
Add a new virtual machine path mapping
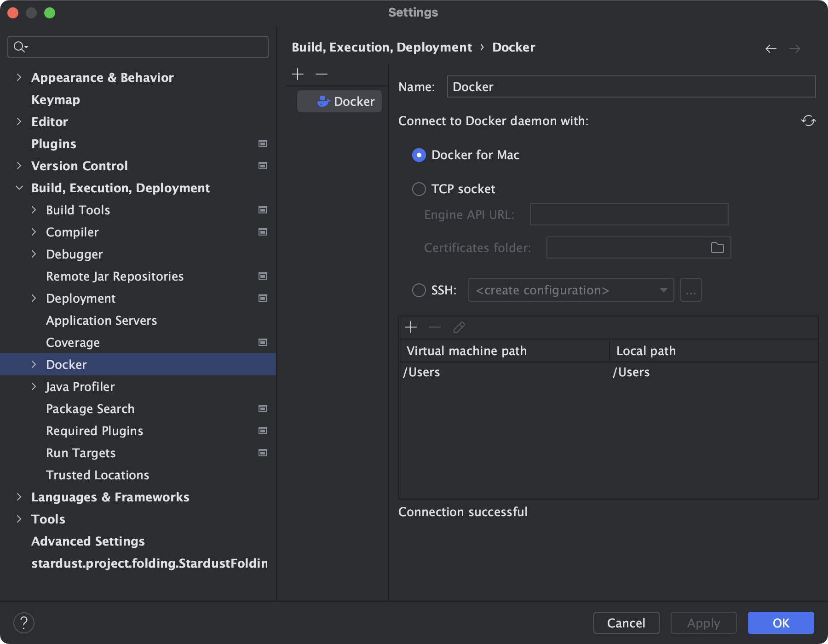tap(411, 327)
